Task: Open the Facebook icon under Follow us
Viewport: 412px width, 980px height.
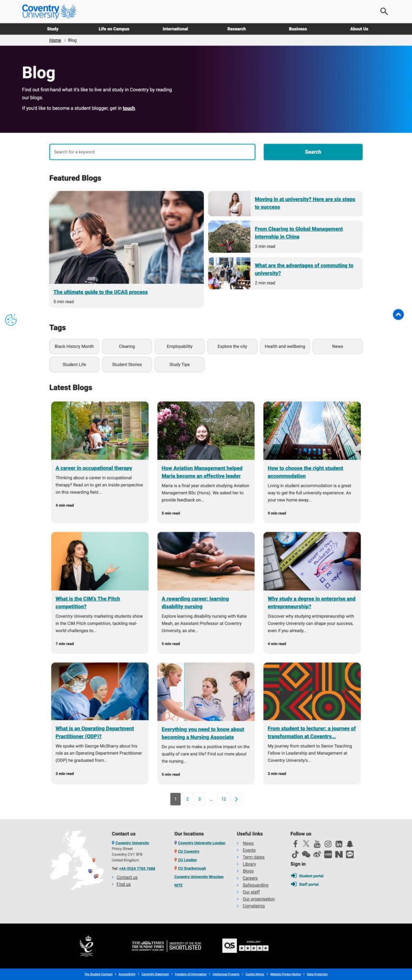Action: 295,844
